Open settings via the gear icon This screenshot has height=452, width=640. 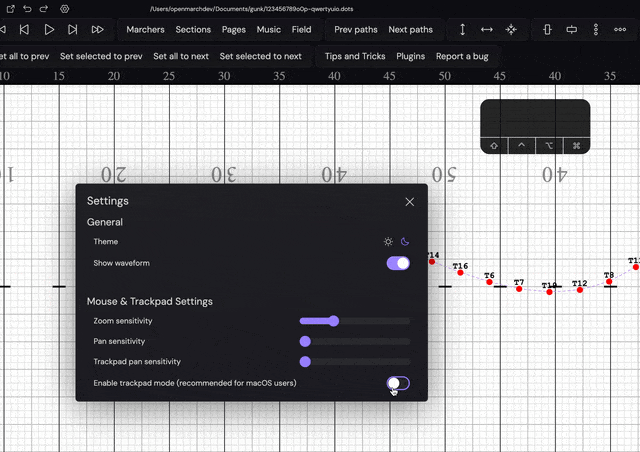[x=64, y=9]
